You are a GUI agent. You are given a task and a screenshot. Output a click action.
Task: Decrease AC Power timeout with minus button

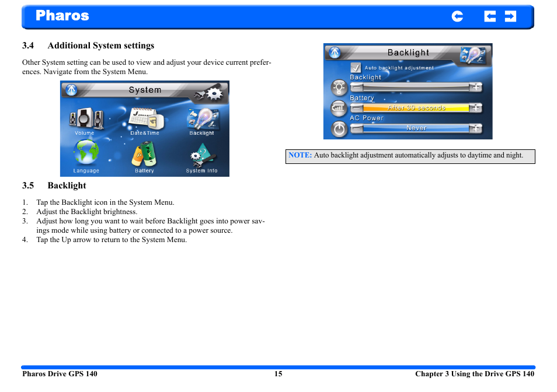[x=357, y=128]
